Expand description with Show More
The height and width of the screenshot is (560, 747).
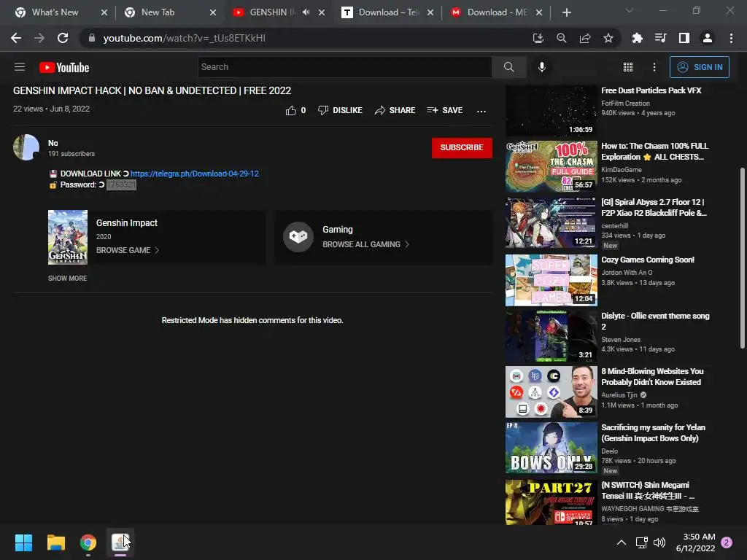[x=67, y=278]
